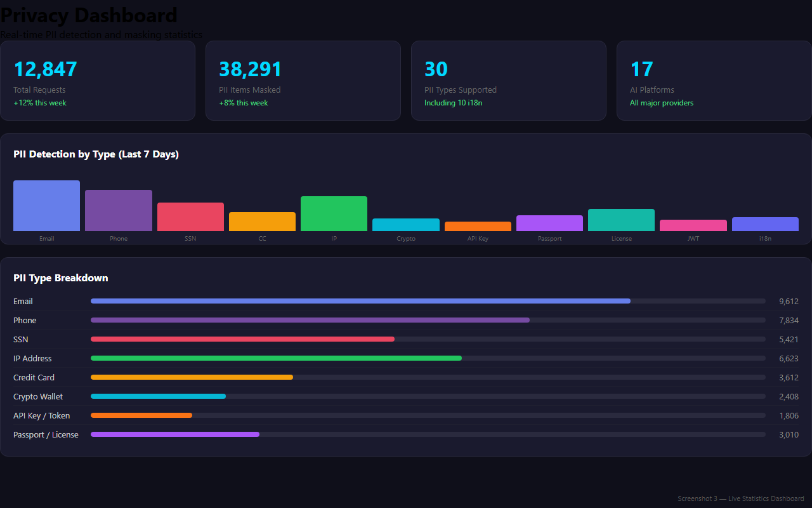Click the Email bar in the chart

click(46, 206)
